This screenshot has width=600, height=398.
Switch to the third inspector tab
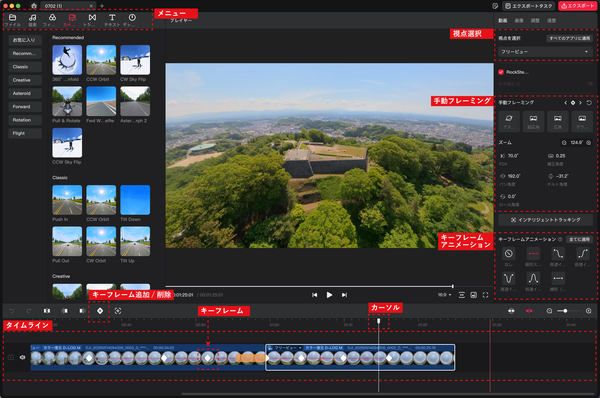(x=535, y=20)
